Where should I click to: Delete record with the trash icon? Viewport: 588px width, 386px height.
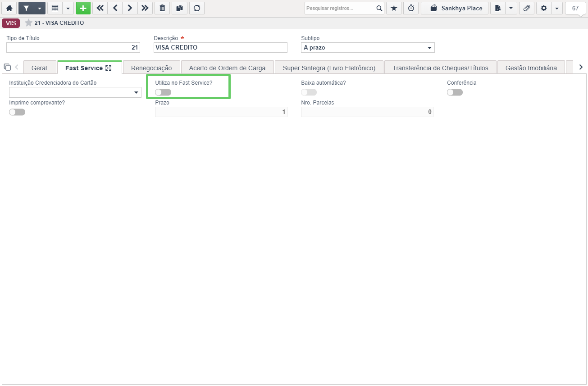162,8
